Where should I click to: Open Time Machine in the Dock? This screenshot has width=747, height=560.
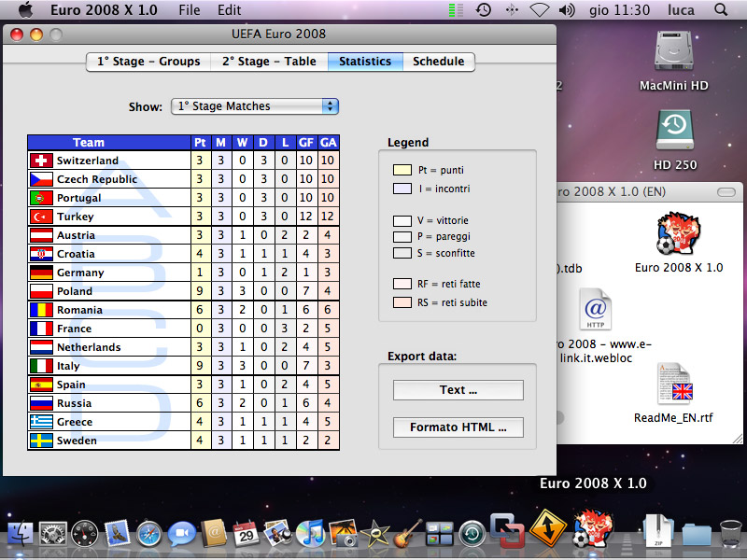point(472,534)
